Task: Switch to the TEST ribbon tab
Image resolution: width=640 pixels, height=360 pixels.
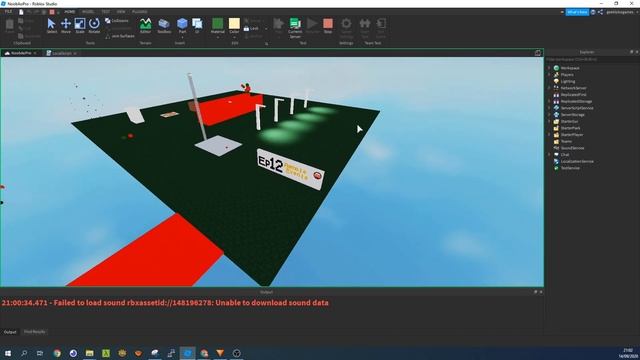Action: (106, 12)
